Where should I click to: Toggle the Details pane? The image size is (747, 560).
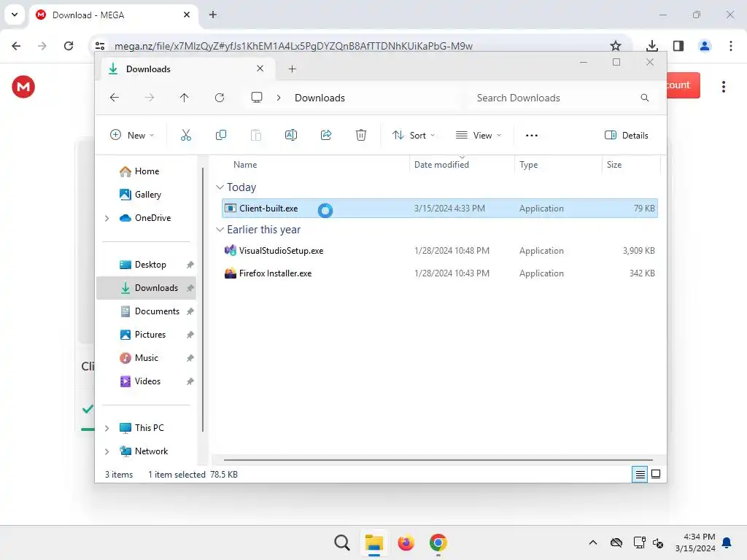click(x=626, y=135)
